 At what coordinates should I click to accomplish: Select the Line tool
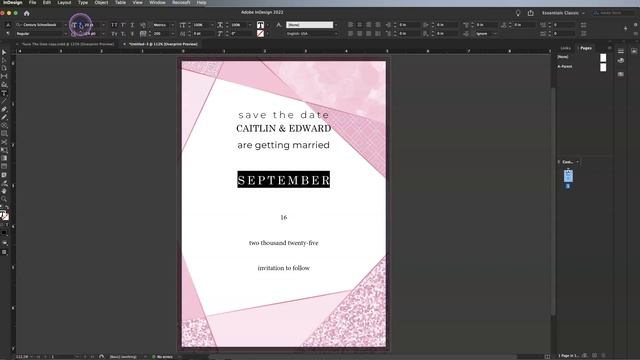4,101
